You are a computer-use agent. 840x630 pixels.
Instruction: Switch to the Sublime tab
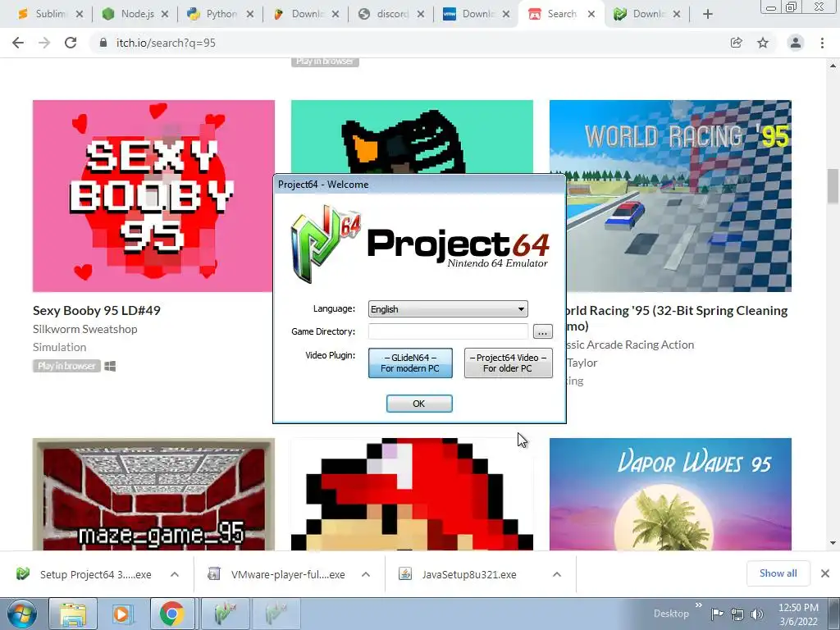click(48, 14)
